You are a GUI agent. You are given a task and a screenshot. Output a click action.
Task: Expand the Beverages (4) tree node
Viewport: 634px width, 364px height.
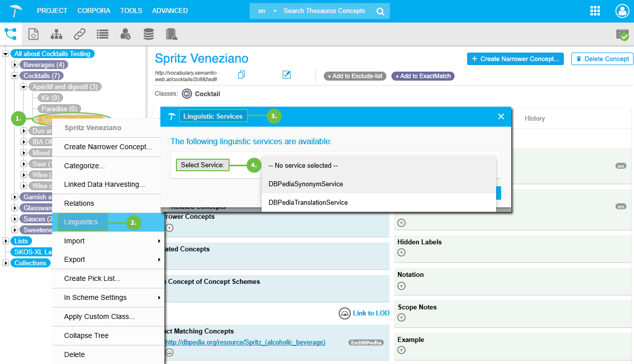point(15,65)
